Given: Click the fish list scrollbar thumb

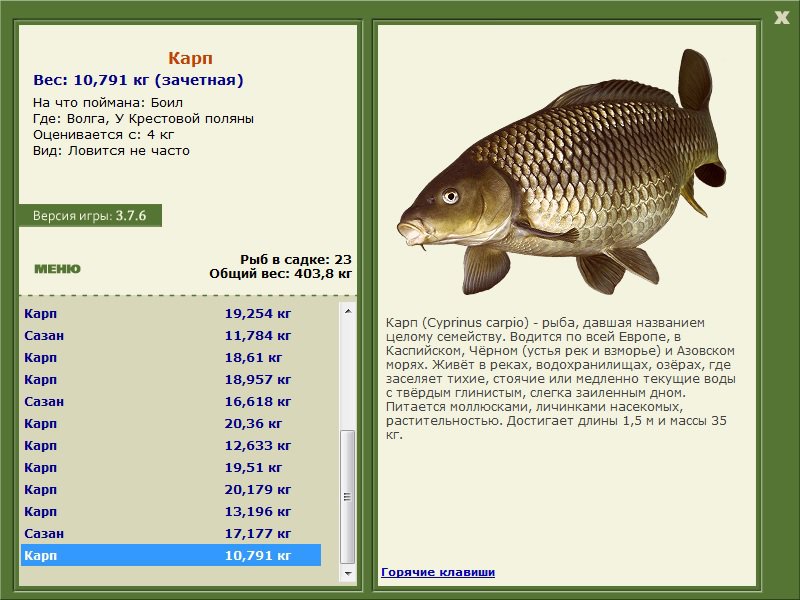Looking at the screenshot, I should pos(347,496).
